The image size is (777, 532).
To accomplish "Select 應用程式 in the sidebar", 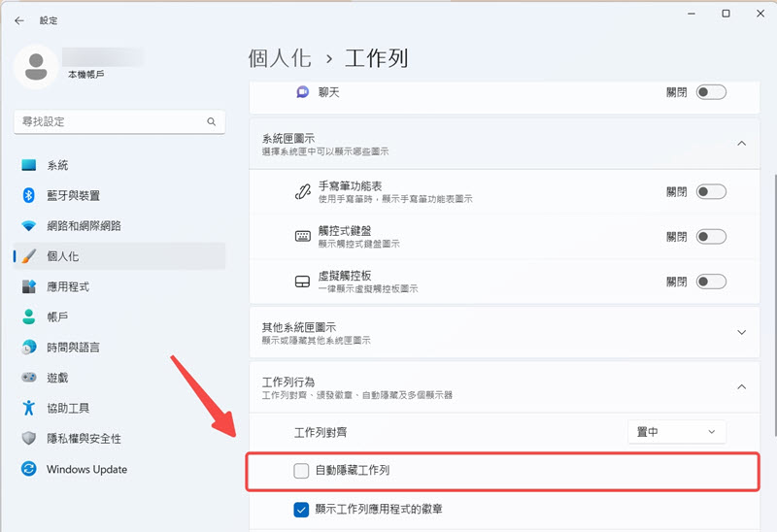I will pos(118,286).
